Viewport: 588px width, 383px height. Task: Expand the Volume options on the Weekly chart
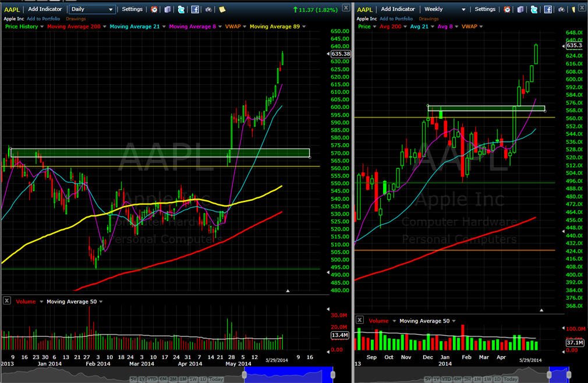[394, 321]
